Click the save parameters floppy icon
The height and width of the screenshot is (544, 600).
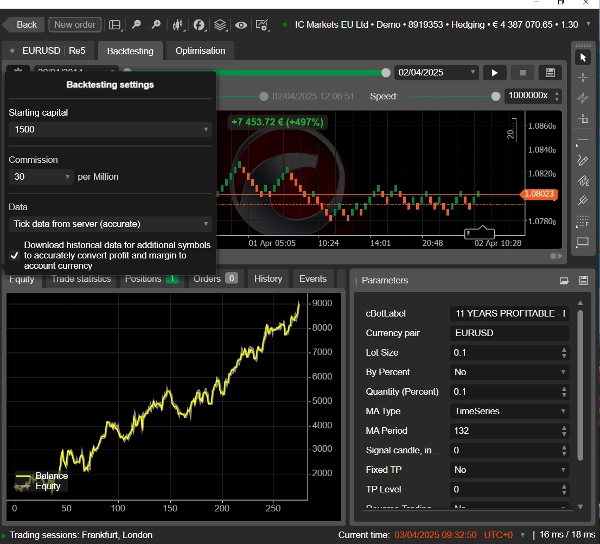pos(583,280)
